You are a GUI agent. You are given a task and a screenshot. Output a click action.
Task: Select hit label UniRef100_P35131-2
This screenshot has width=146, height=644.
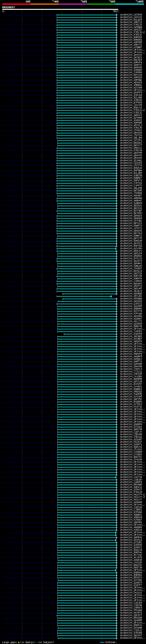click(x=132, y=110)
